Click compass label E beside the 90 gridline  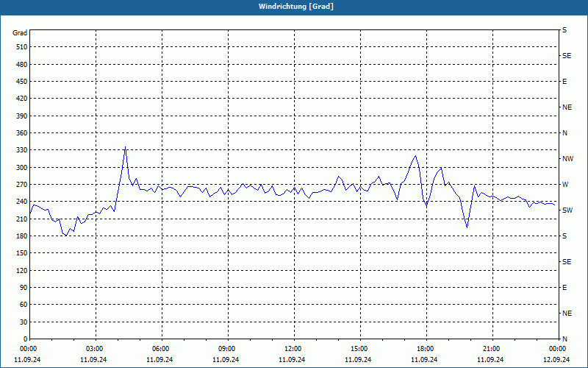564,288
